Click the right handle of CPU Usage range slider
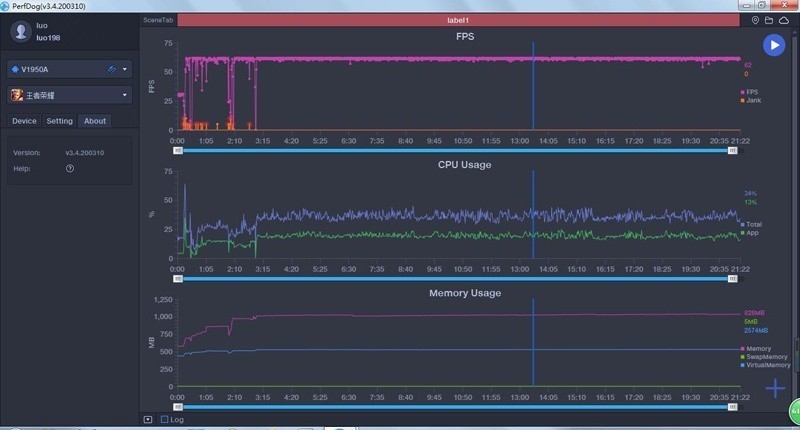Image resolution: width=800 pixels, height=430 pixels. coord(732,279)
